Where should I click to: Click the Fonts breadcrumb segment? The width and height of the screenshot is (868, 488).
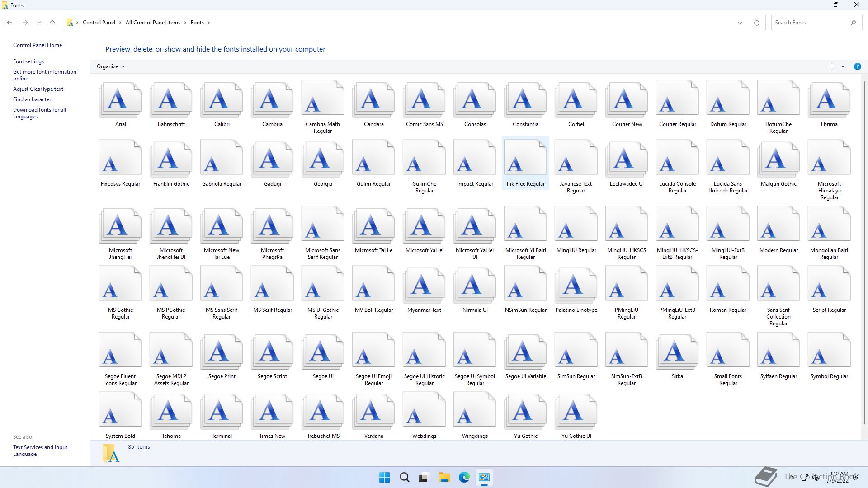(x=197, y=23)
